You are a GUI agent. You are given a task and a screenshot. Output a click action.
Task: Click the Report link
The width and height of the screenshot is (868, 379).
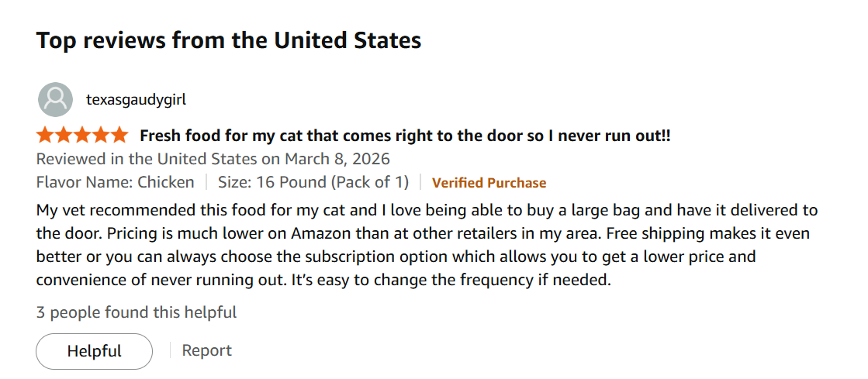(206, 350)
